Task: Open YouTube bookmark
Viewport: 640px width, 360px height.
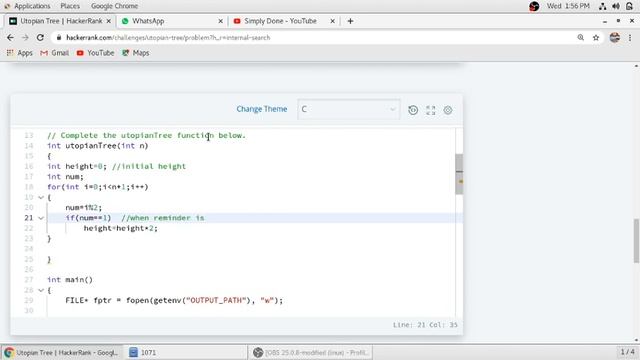Action: (x=96, y=53)
